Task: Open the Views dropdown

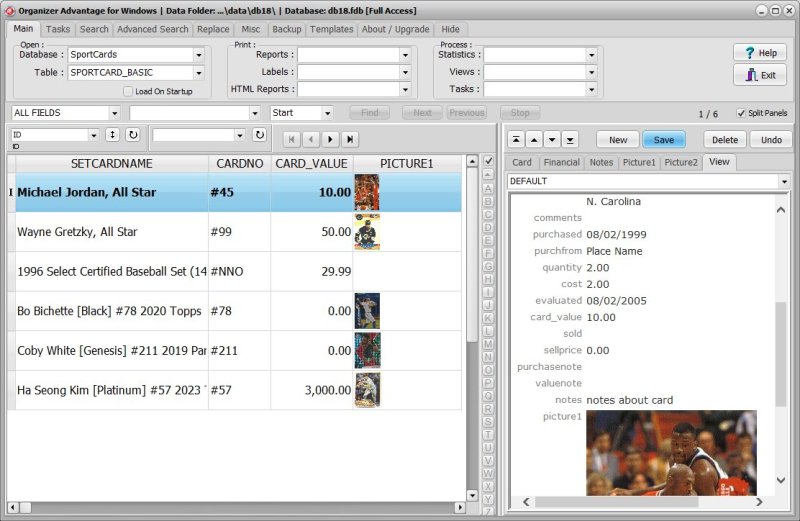Action: [591, 72]
